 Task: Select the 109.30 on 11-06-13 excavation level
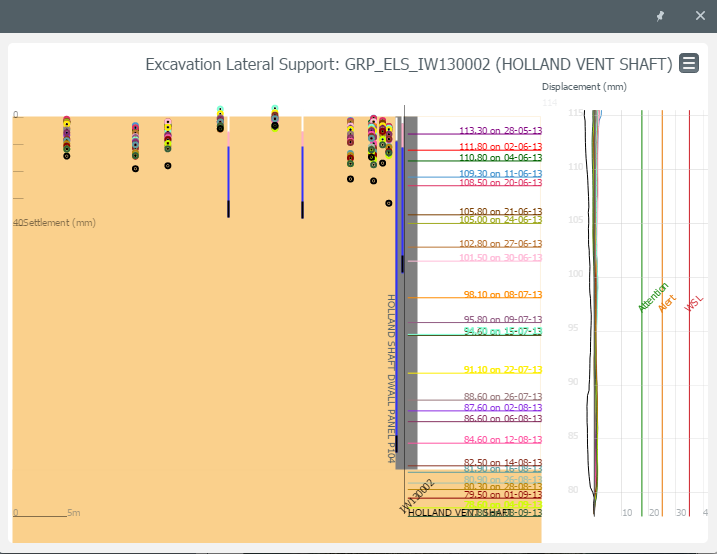tap(500, 174)
